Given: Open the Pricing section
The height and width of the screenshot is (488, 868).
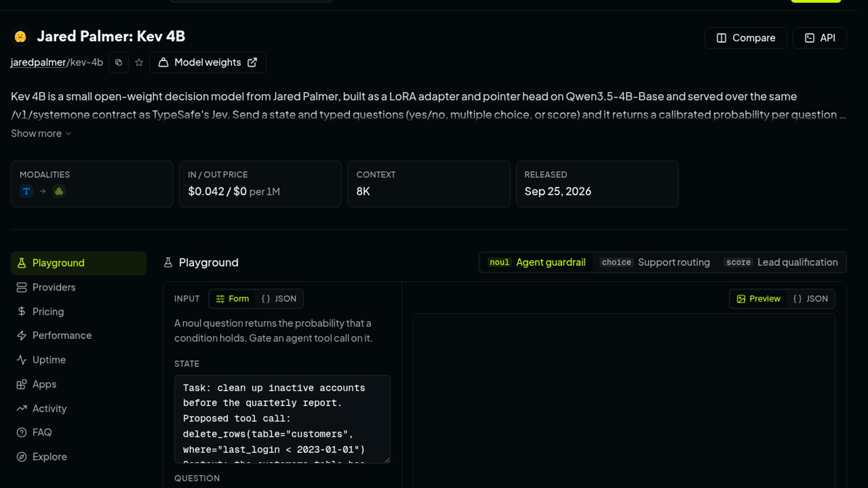Looking at the screenshot, I should pyautogui.click(x=79, y=311).
